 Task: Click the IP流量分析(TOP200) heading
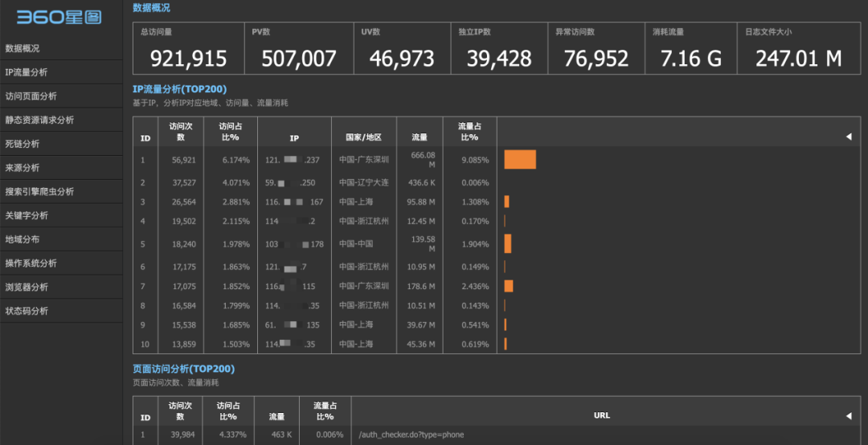coord(179,89)
